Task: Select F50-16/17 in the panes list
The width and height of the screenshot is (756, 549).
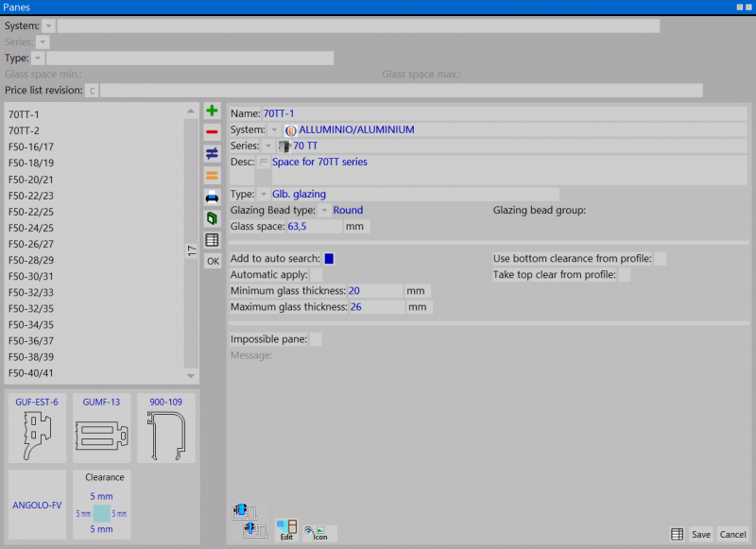Action: (94, 147)
